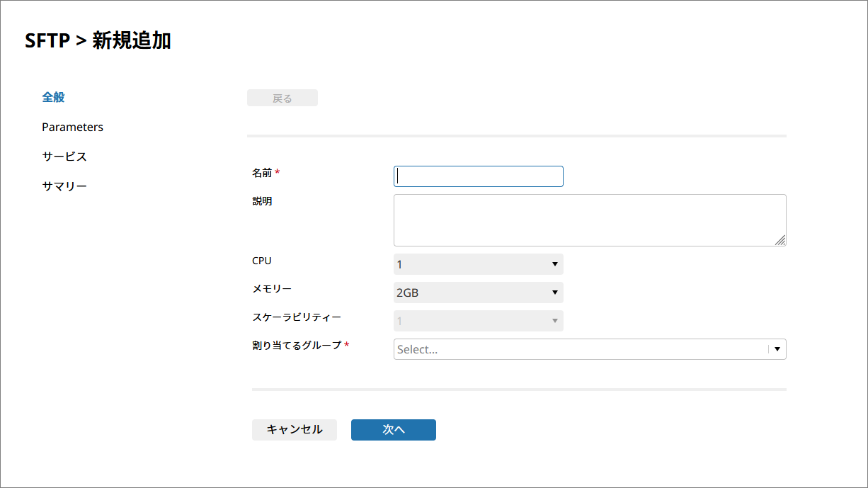Click the CPU field label
This screenshot has width=868, height=488.
coord(261,261)
